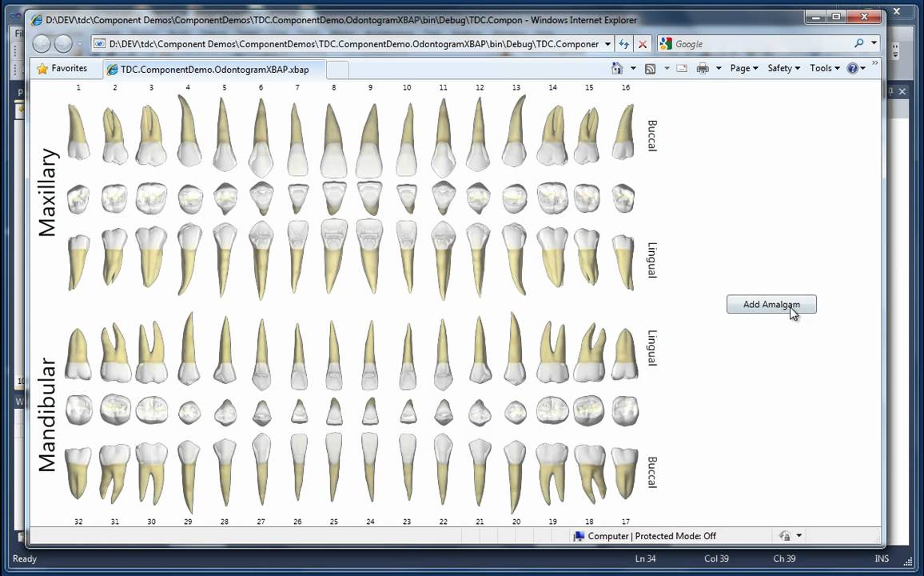Expand the Home button dropdown arrow
Screen dimensions: 924x576
pyautogui.click(x=633, y=68)
